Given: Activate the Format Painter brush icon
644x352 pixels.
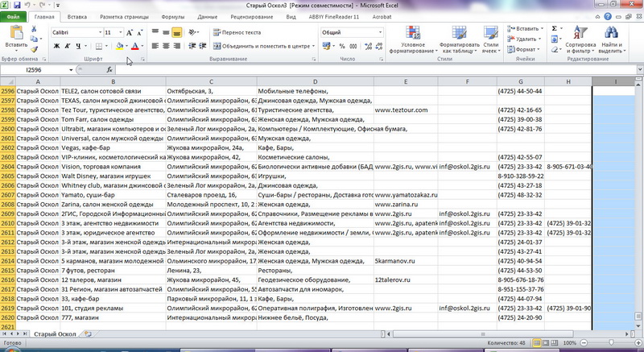Looking at the screenshot, I should click(34, 49).
